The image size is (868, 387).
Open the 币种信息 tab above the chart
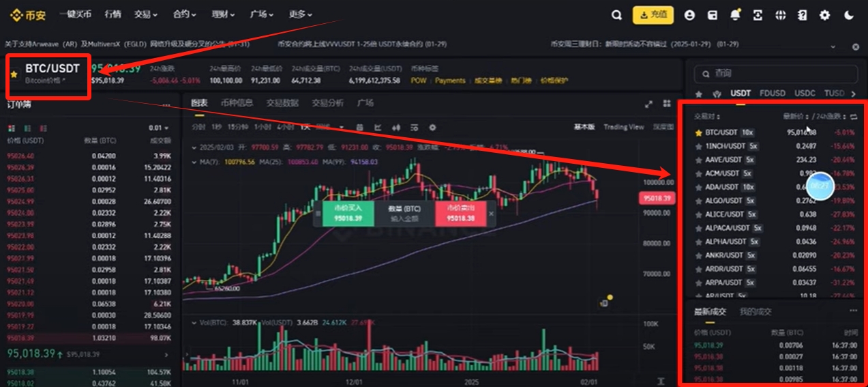(237, 103)
